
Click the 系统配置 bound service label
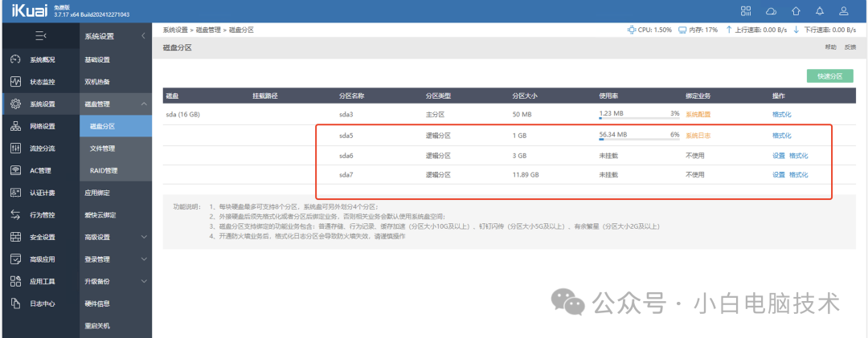[698, 114]
